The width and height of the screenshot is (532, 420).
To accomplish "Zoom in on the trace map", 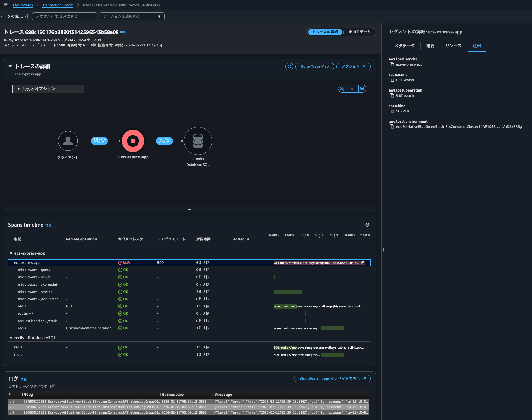I will point(342,89).
